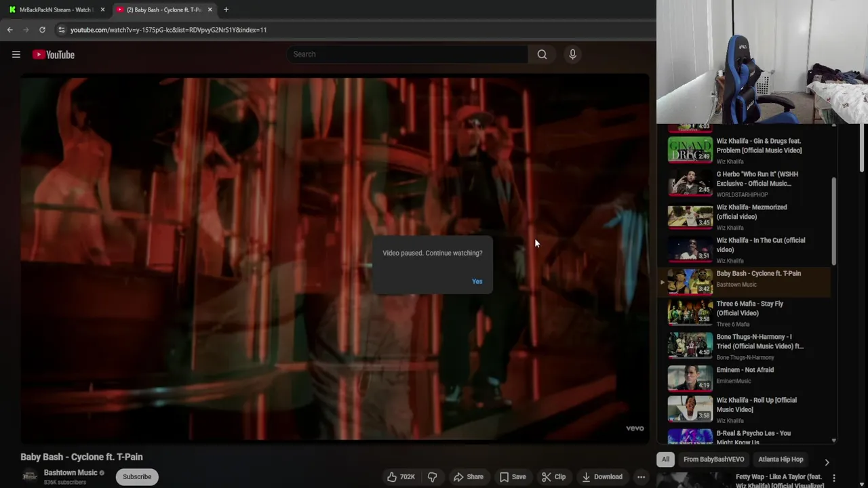Click the browser address bar URL
Image resolution: width=868 pixels, height=488 pixels.
pos(168,30)
